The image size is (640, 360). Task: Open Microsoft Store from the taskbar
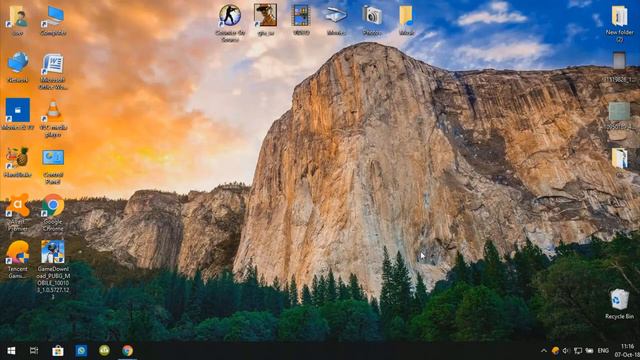(58, 351)
